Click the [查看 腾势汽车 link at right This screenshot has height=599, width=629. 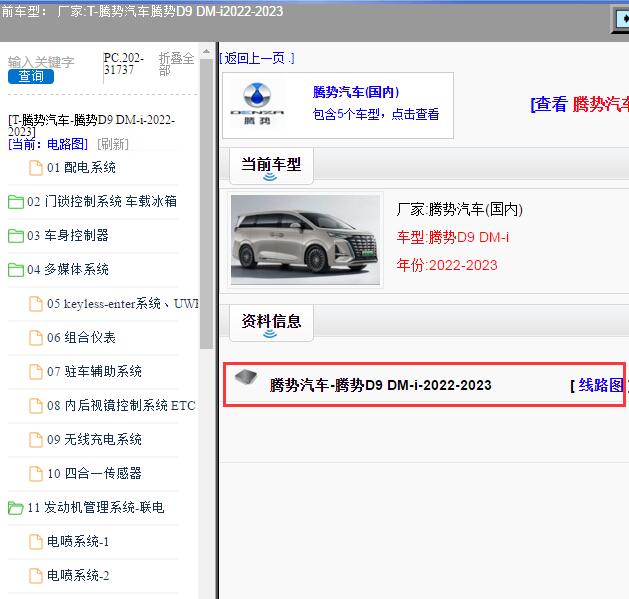(579, 105)
